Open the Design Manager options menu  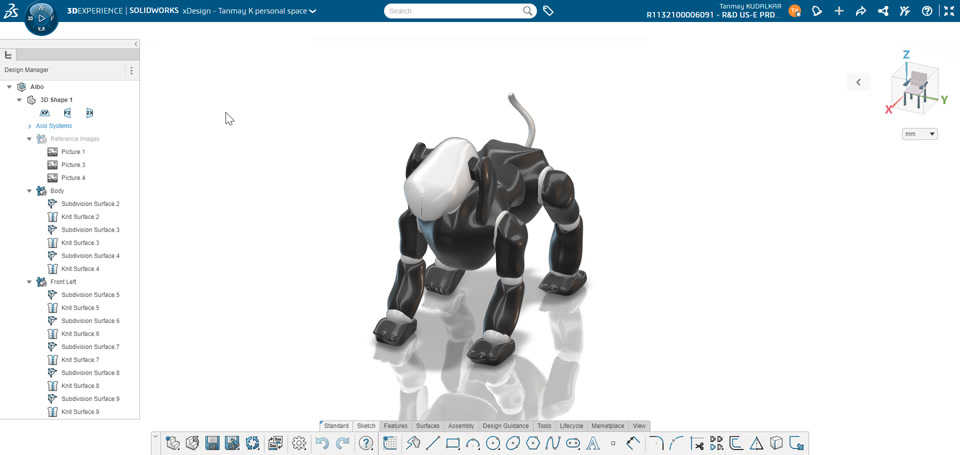(132, 70)
